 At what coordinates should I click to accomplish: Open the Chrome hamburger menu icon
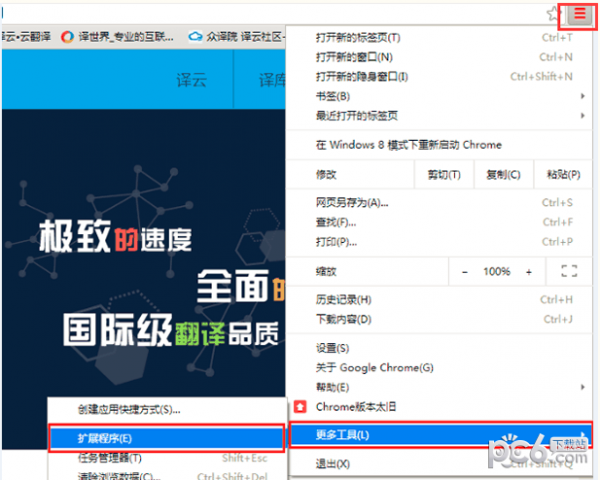[579, 15]
